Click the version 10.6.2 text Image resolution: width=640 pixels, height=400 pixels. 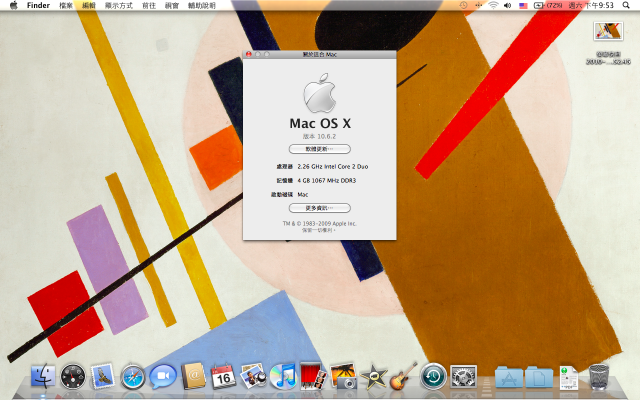coord(320,136)
